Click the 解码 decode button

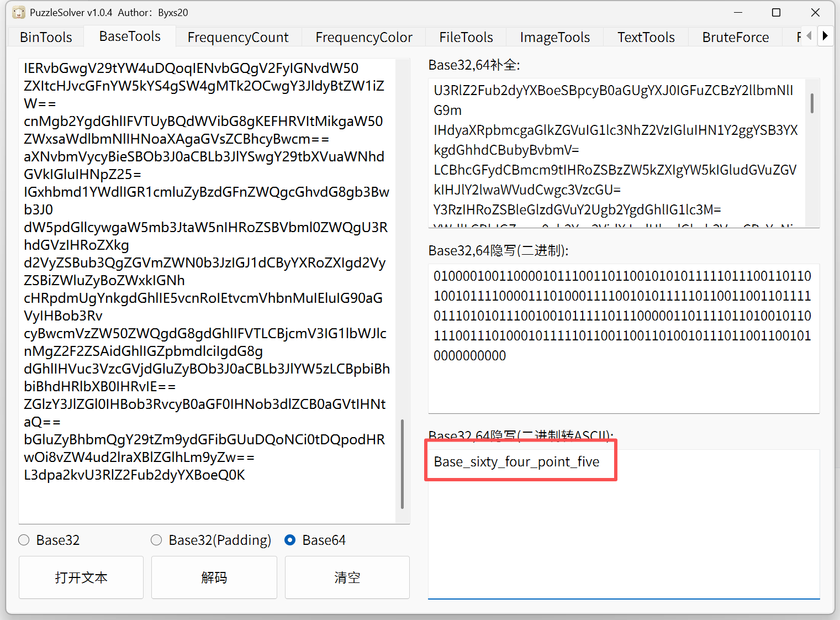point(214,577)
